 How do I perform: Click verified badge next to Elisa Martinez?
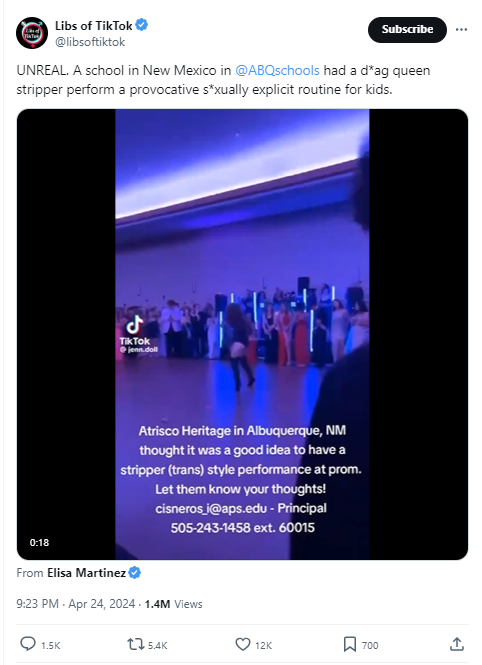[134, 573]
